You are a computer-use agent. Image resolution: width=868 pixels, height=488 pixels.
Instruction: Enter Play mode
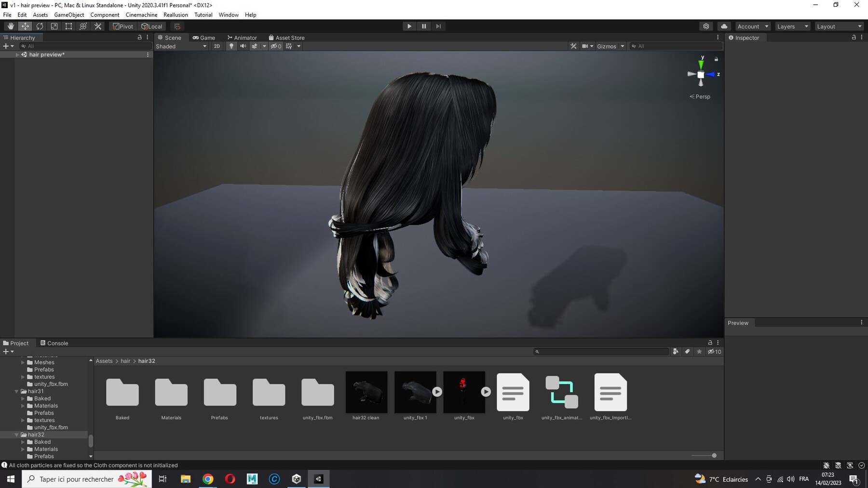(x=409, y=26)
